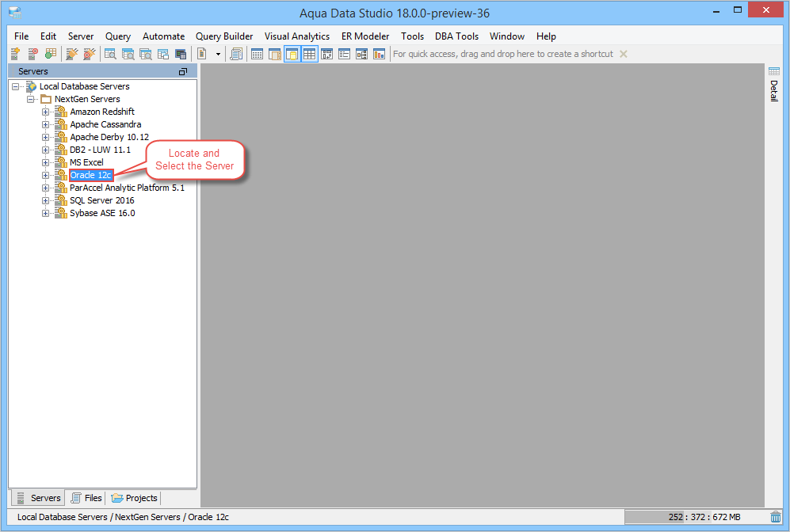Image resolution: width=790 pixels, height=532 pixels.
Task: Select Local Database Servers tree item
Action: [x=84, y=86]
